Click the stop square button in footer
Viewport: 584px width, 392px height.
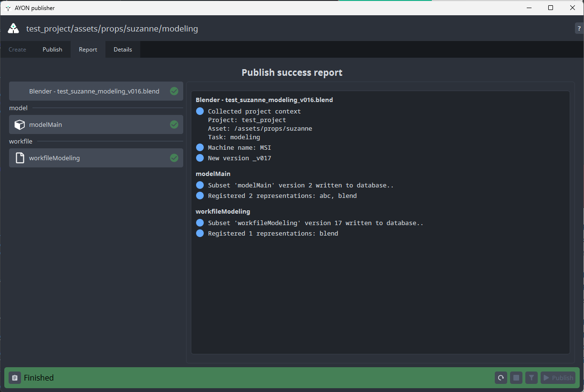coord(516,378)
